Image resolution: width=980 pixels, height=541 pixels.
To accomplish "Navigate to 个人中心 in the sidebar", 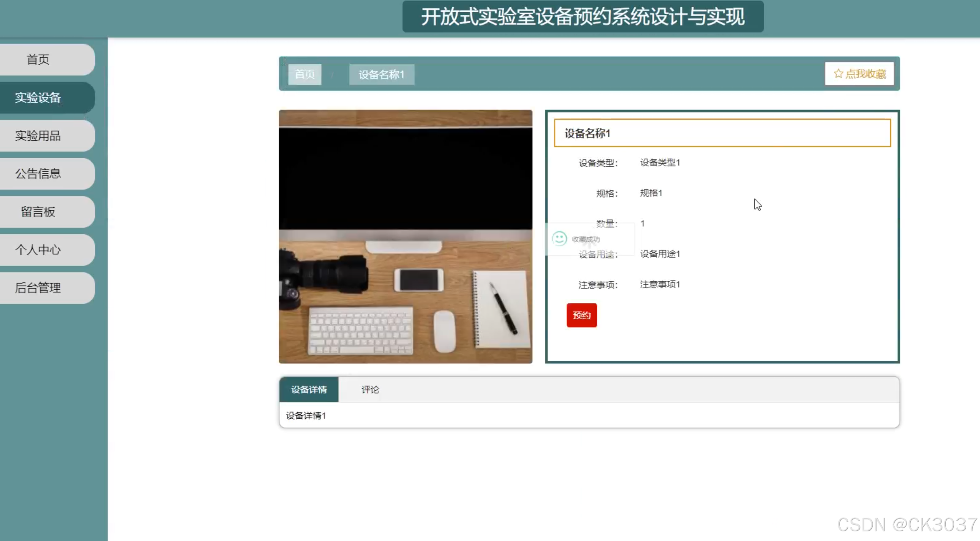I will pos(38,250).
